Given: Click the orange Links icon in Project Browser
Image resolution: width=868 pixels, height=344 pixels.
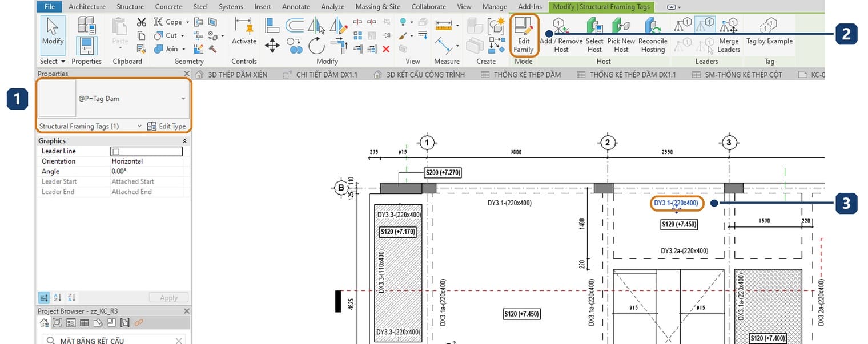Looking at the screenshot, I should 138,323.
